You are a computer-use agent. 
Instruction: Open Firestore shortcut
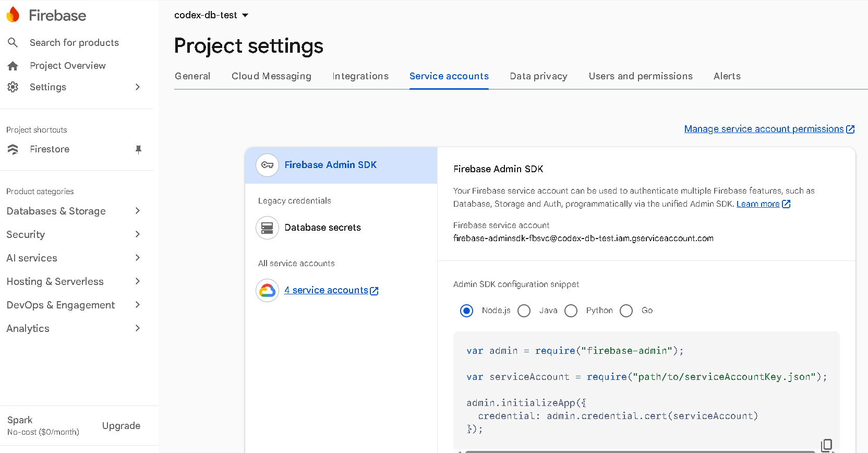click(50, 149)
